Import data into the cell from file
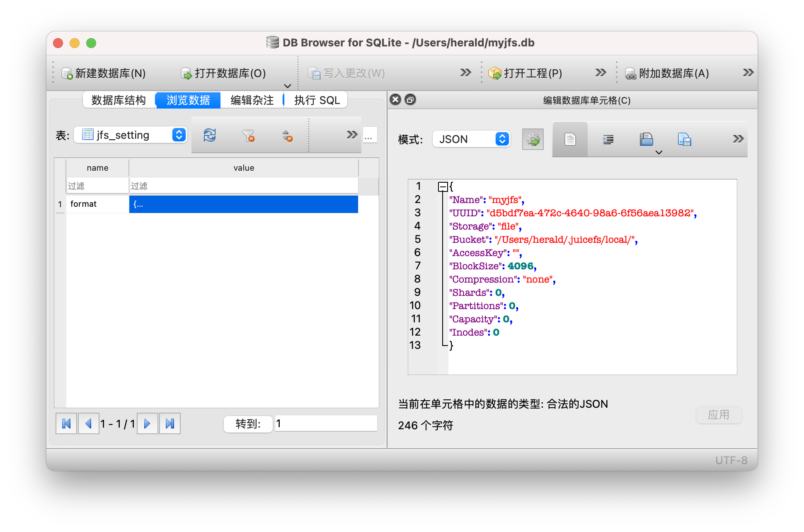This screenshot has height=532, width=804. (x=647, y=139)
